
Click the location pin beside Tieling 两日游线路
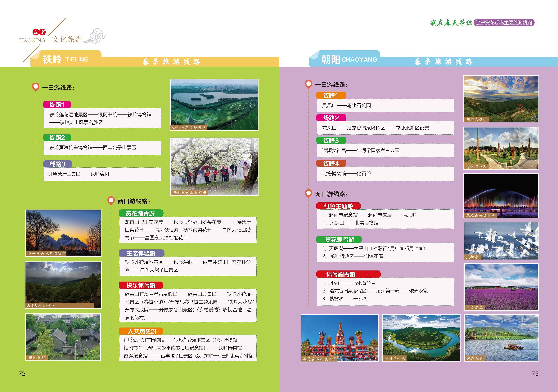pos(111,201)
